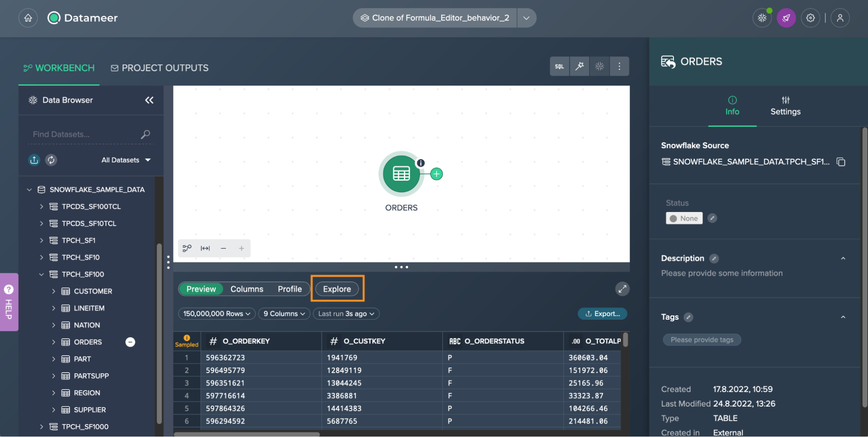The height and width of the screenshot is (437, 868).
Task: Open the All Datasets filter dropdown
Action: pos(126,160)
